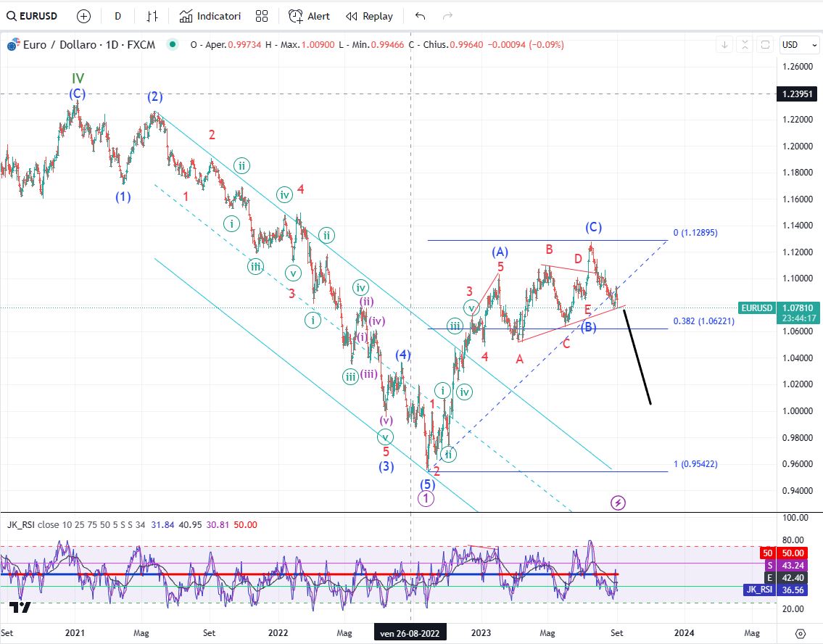Open chart settings gear in bottom corner
823x644 pixels.
(x=801, y=633)
